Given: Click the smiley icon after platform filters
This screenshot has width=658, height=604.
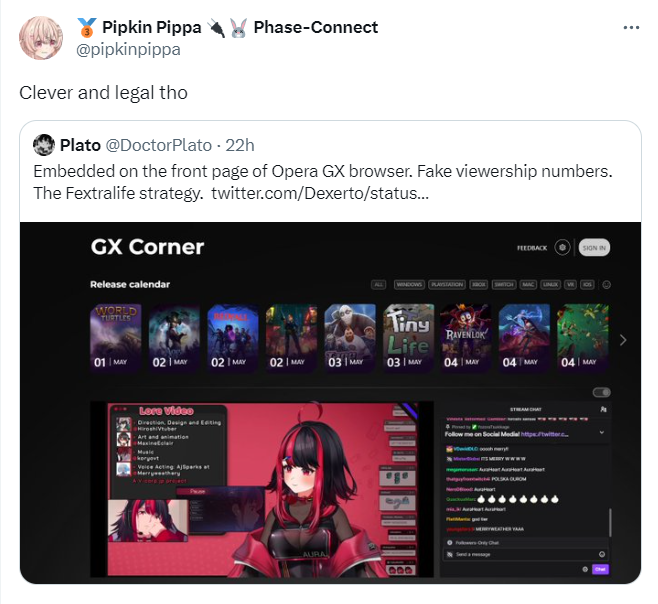Looking at the screenshot, I should [606, 285].
